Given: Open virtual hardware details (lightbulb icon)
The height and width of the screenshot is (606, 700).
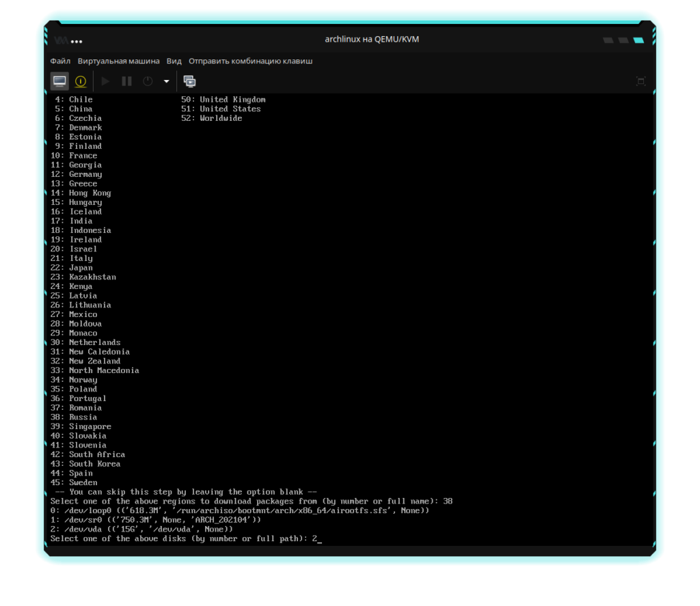Looking at the screenshot, I should (x=81, y=81).
